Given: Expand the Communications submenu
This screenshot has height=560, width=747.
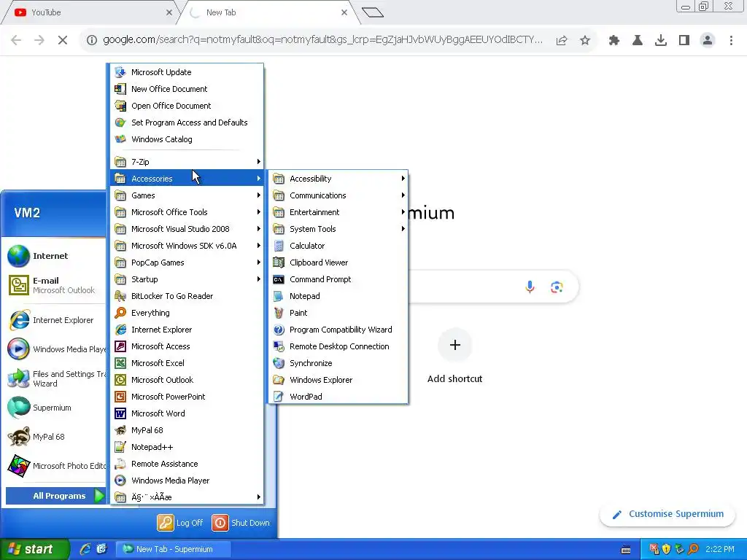Looking at the screenshot, I should tap(338, 195).
